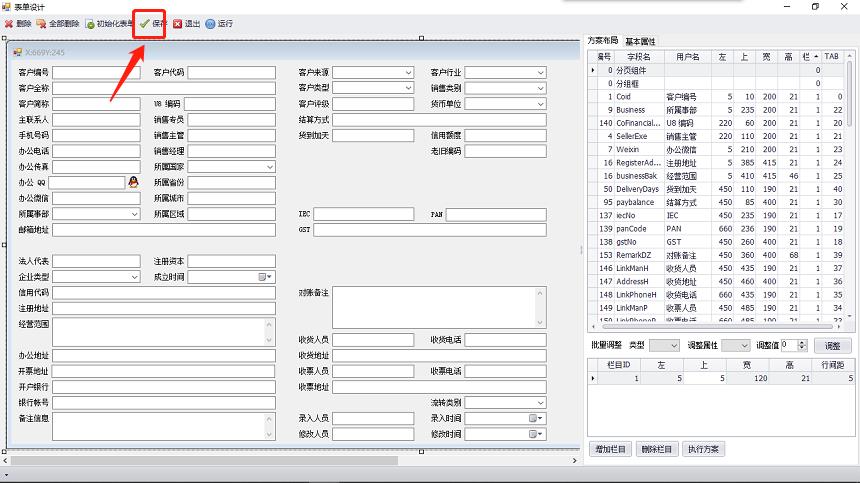This screenshot has width=860, height=483.
Task: Click the QQ penguin icon
Action: [x=133, y=183]
